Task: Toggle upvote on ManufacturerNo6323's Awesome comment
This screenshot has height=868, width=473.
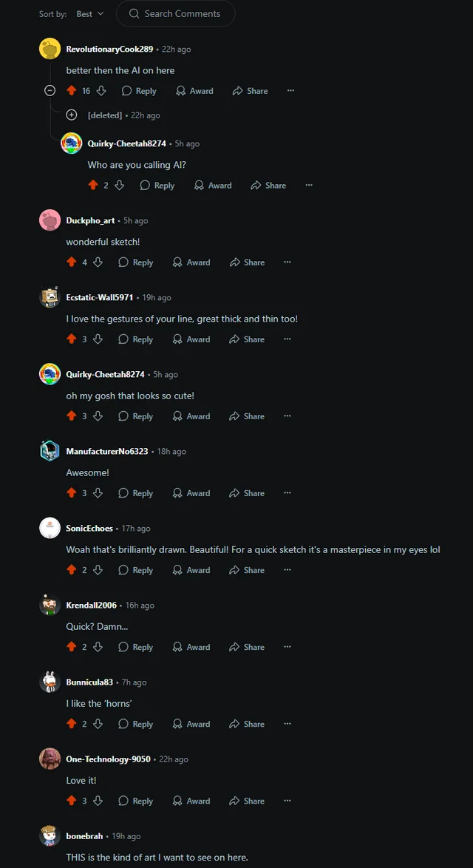Action: [x=71, y=493]
